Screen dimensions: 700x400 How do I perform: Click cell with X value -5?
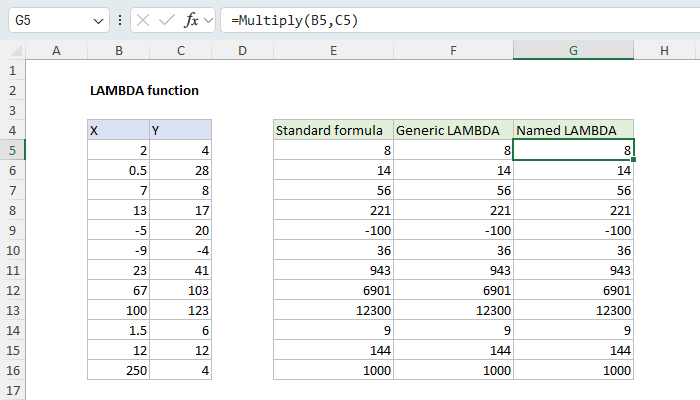(119, 230)
